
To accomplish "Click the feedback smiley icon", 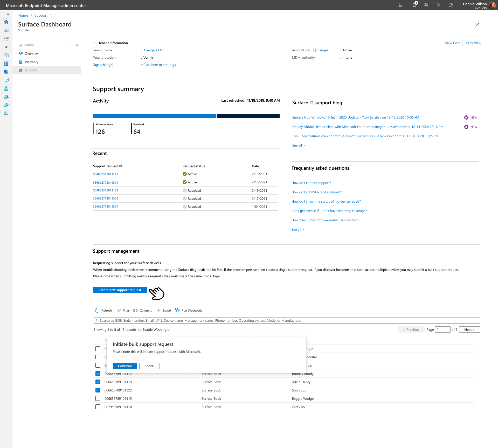I will point(451,5).
